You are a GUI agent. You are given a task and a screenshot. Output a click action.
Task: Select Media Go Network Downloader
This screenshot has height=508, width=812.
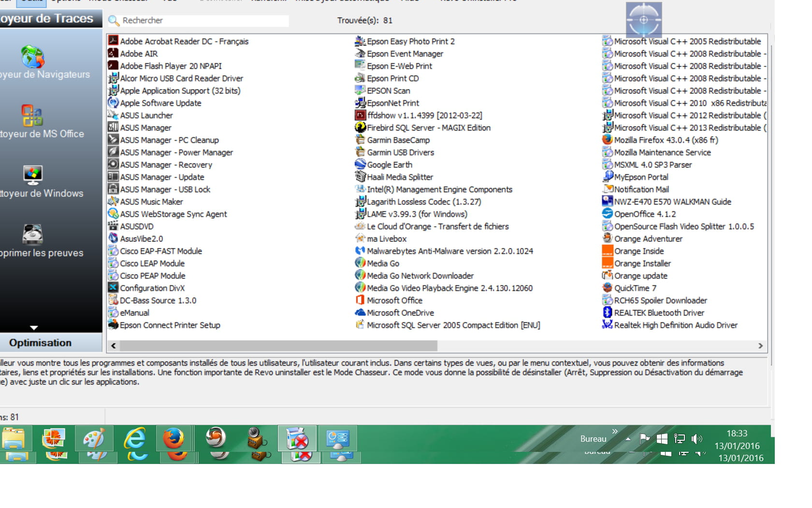point(420,275)
